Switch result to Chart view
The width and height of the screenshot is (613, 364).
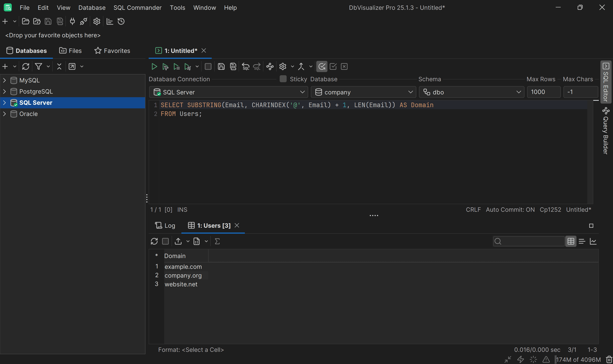click(593, 241)
